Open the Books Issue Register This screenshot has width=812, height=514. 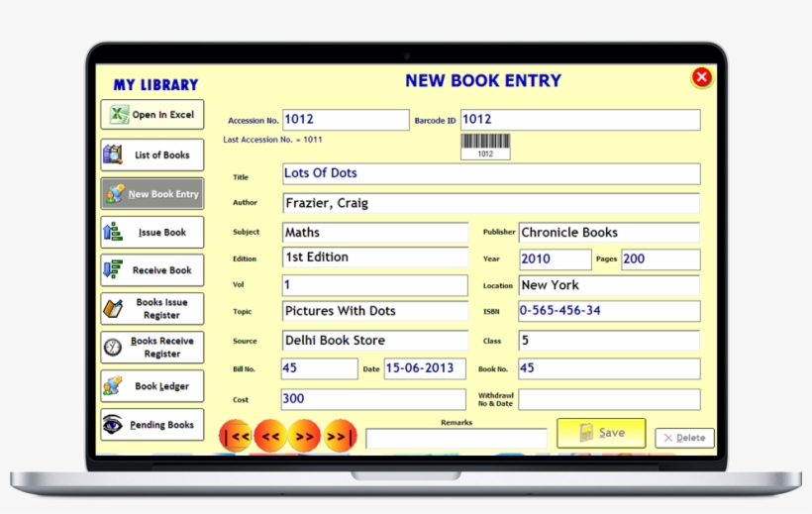coord(152,309)
